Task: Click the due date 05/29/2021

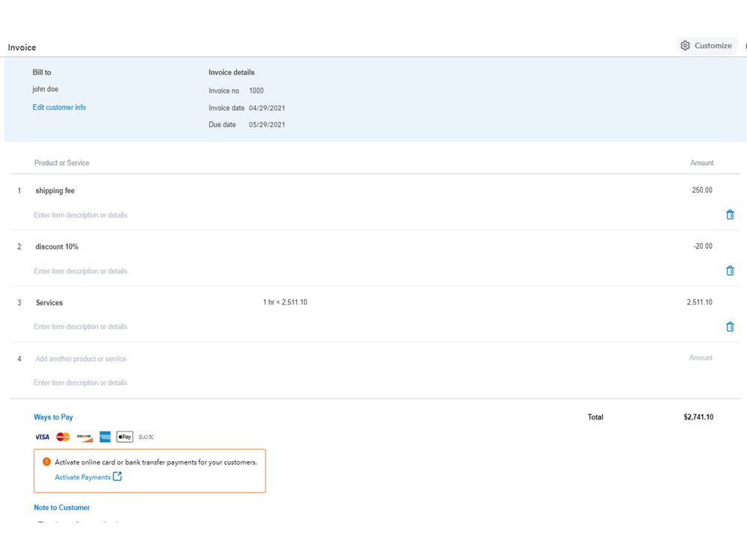Action: click(267, 125)
